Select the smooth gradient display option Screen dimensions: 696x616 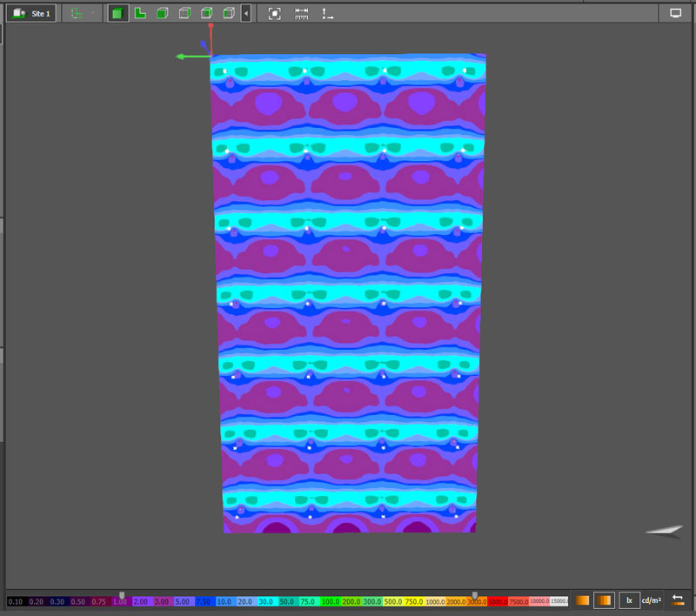tap(583, 600)
